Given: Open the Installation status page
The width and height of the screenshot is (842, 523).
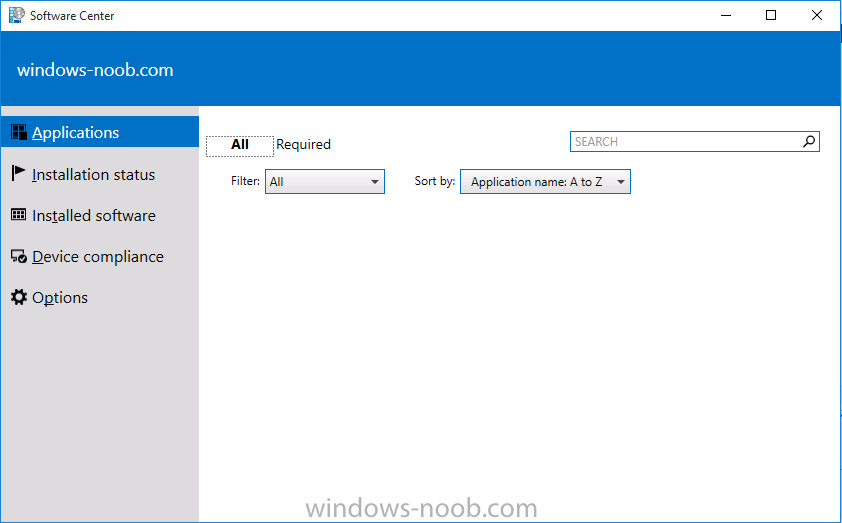Looking at the screenshot, I should (x=93, y=175).
